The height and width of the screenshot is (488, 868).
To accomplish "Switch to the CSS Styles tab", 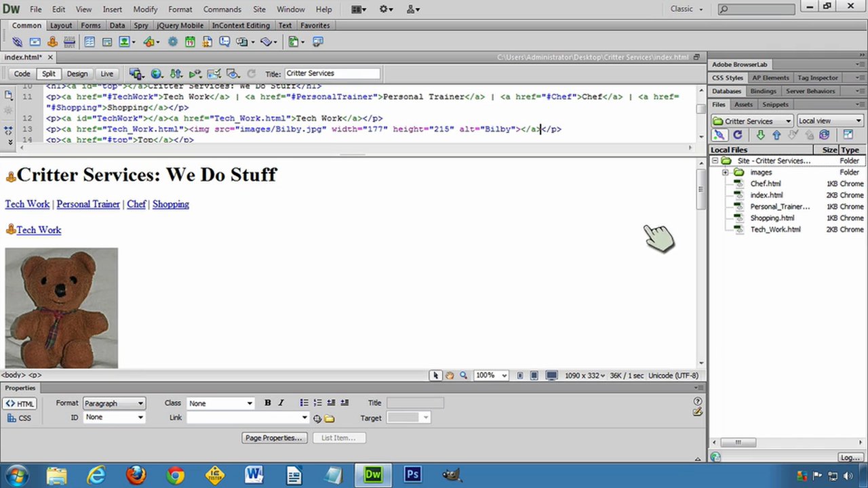I will coord(727,77).
